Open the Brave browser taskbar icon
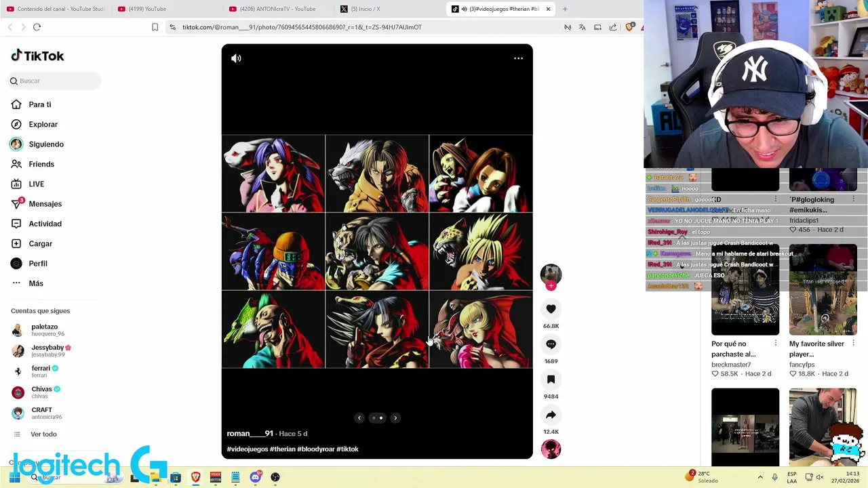 (x=195, y=477)
